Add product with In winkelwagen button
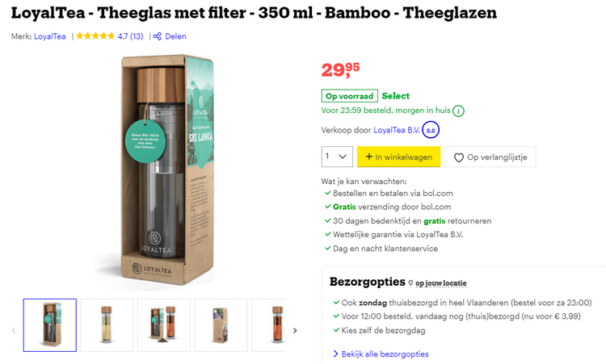 click(x=398, y=157)
